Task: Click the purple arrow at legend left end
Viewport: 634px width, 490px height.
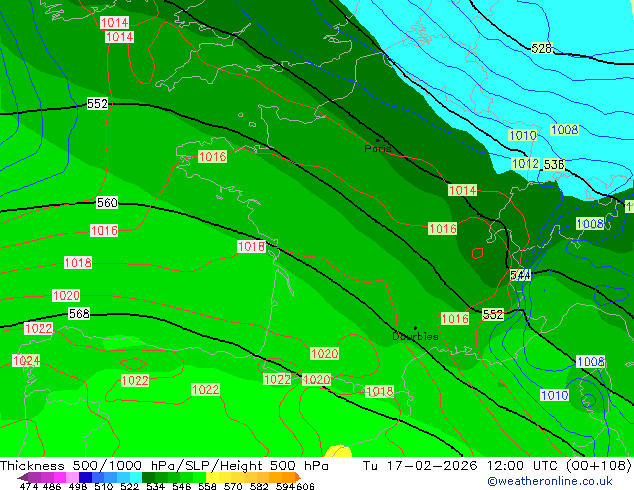Action: (23, 477)
